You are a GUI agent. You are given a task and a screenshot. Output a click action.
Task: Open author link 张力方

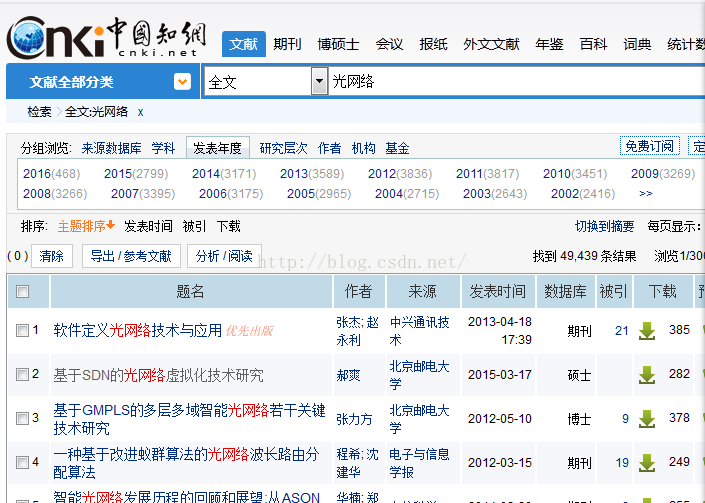point(354,419)
